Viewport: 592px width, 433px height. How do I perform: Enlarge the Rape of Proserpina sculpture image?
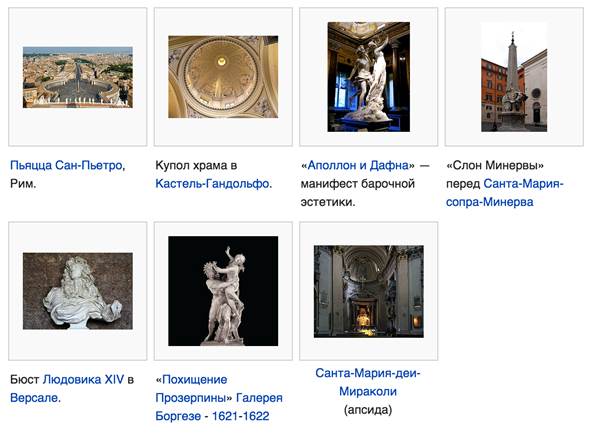coord(223,291)
